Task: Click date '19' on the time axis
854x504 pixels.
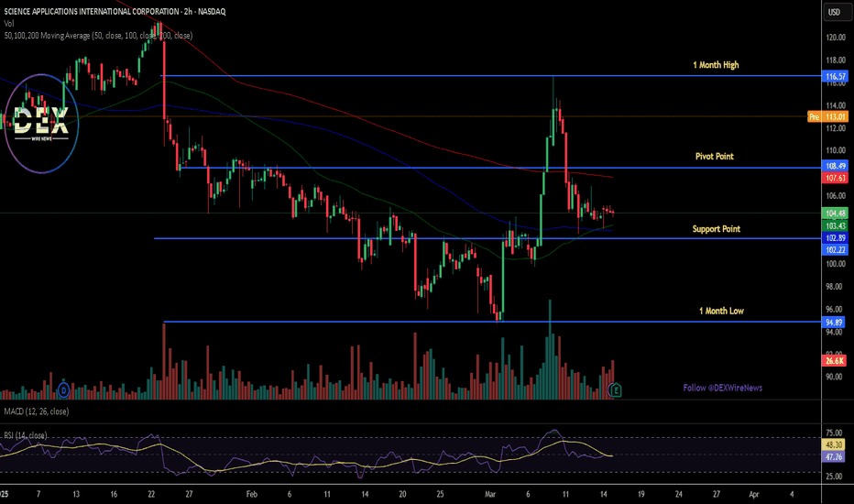Action: pyautogui.click(x=641, y=494)
